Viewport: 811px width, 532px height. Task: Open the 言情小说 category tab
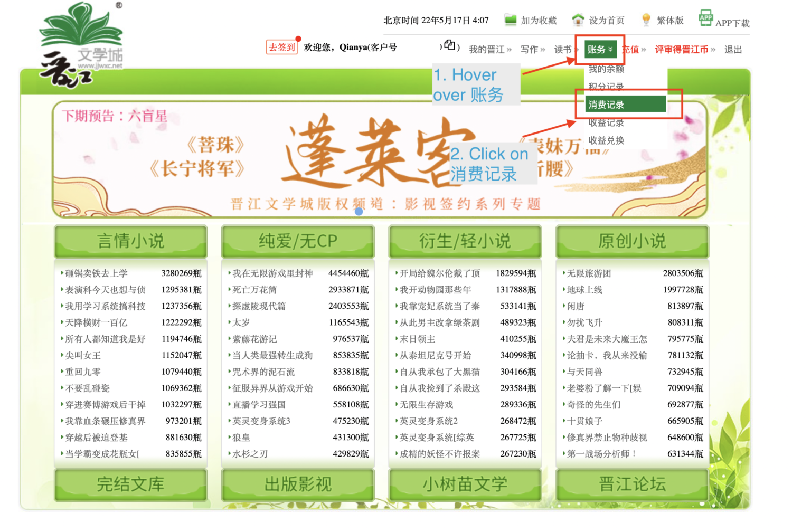[130, 241]
